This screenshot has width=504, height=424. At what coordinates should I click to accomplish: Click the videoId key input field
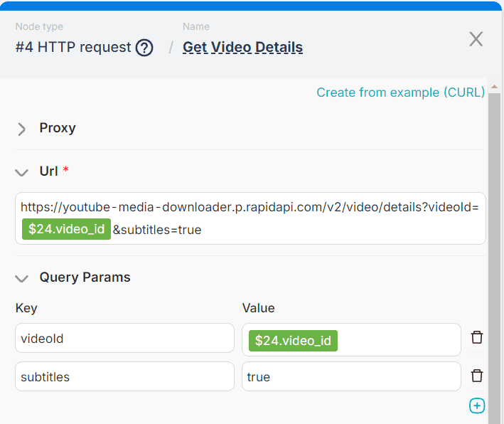coord(124,339)
